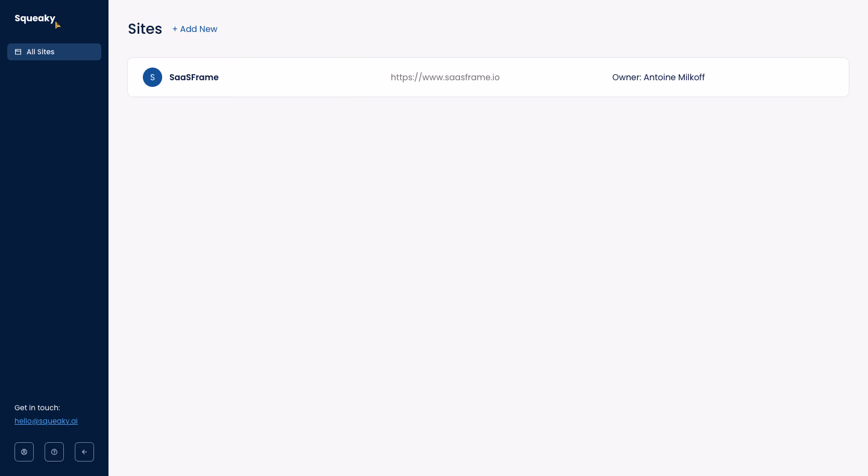
Task: Click the help question mark icon
Action: [x=54, y=452]
